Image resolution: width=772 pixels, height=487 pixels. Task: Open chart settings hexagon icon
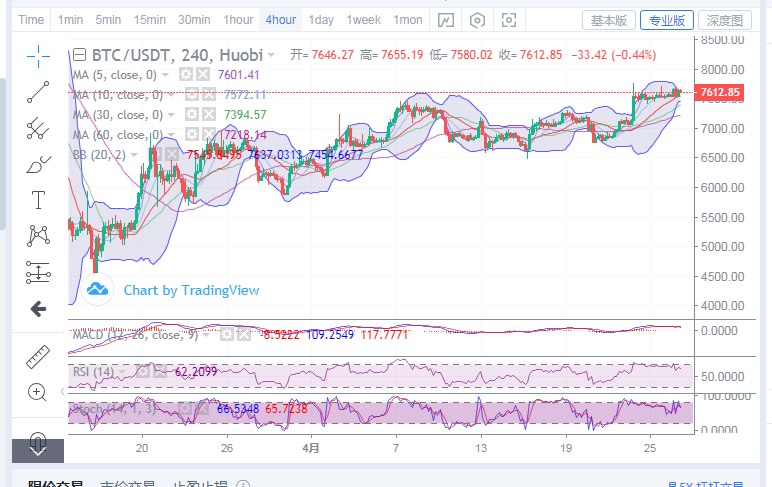click(x=477, y=20)
